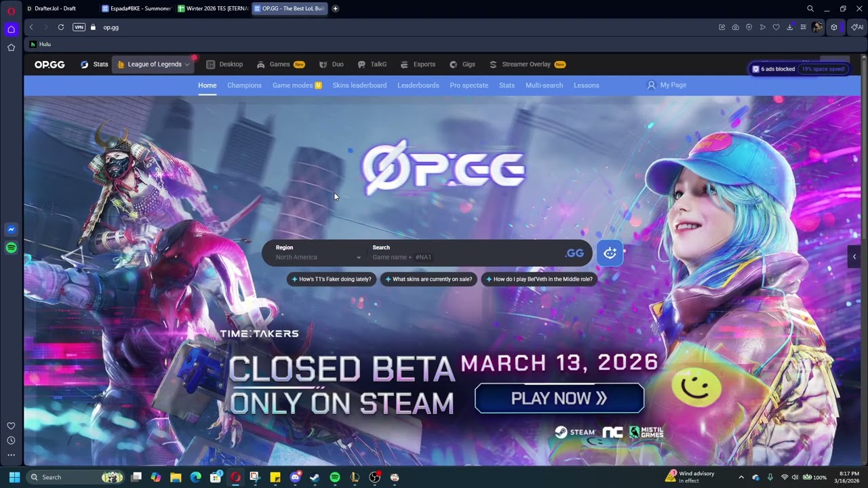The image size is (868, 488).
Task: Open the Games menu item
Action: tap(281, 64)
